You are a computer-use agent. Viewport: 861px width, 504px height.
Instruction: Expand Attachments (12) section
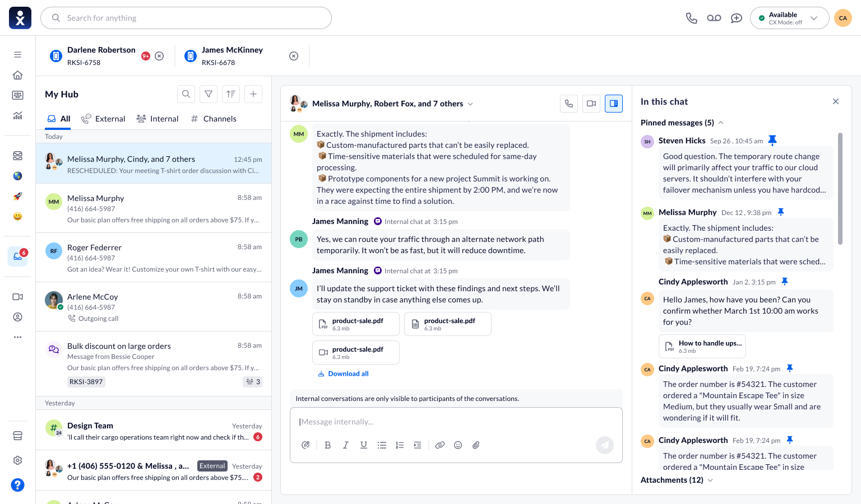[710, 480]
